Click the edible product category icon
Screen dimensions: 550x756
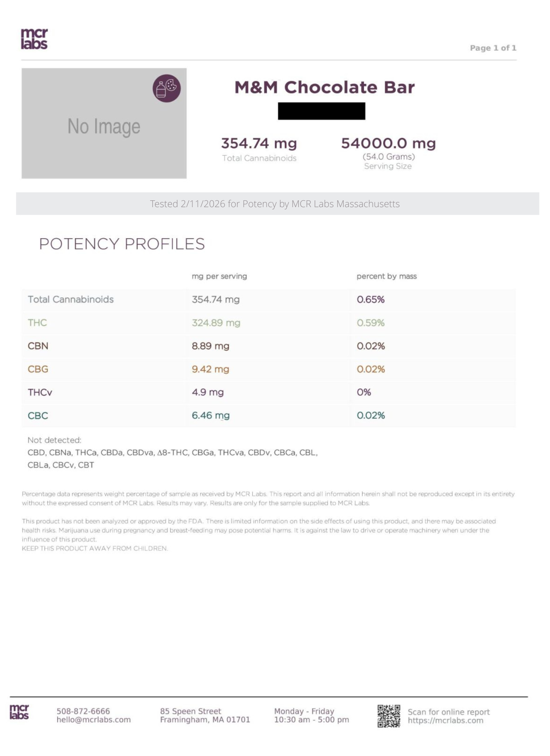[x=166, y=88]
